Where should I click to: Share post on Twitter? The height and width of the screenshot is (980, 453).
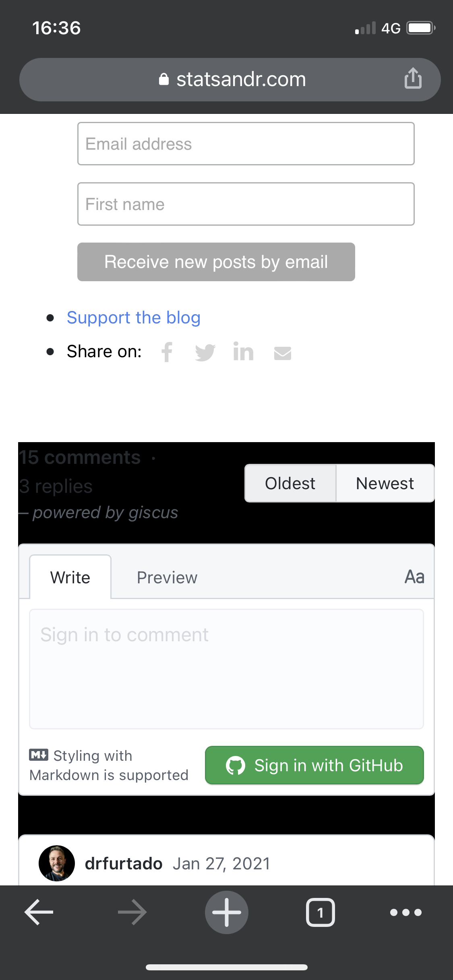[x=205, y=352]
